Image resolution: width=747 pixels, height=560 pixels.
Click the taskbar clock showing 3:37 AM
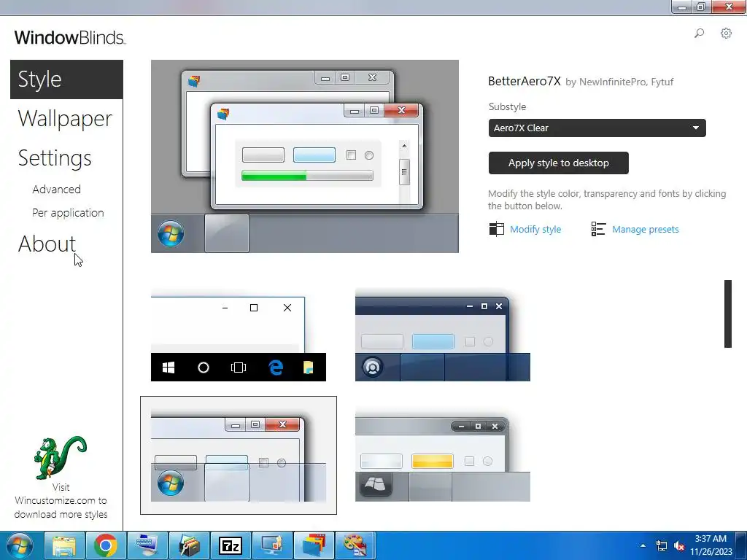point(711,545)
